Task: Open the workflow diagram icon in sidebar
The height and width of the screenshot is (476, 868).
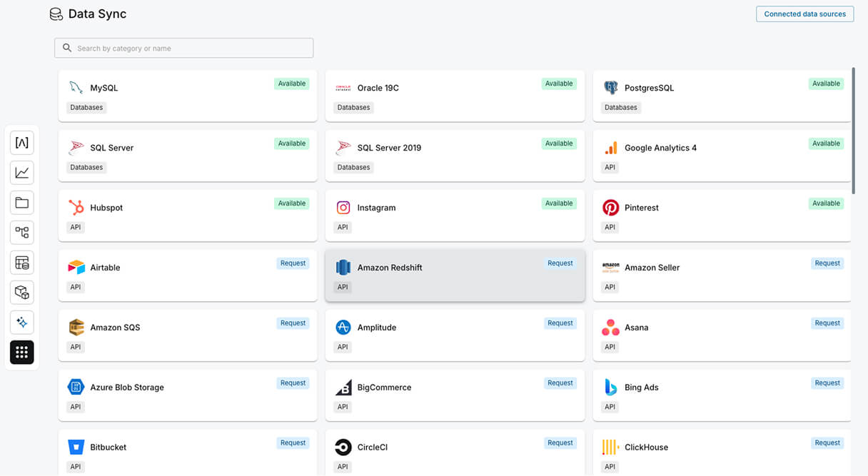Action: [22, 233]
